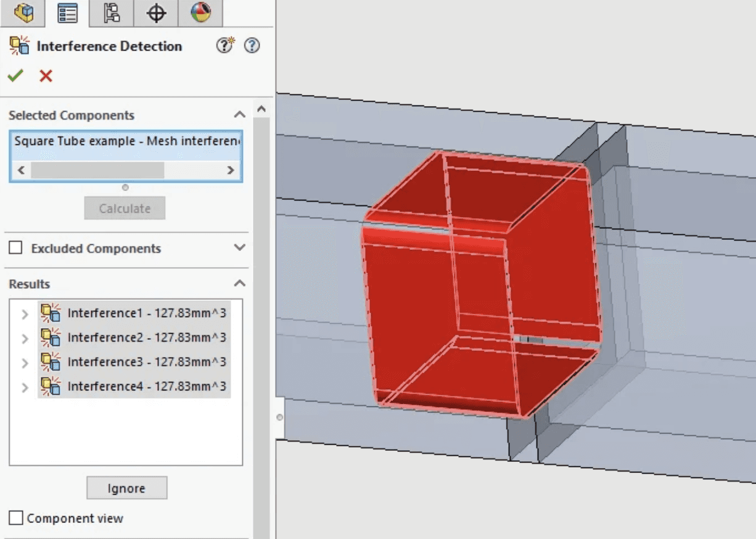756x539 pixels.
Task: Switch to the PropertyManager tab
Action: [67, 13]
